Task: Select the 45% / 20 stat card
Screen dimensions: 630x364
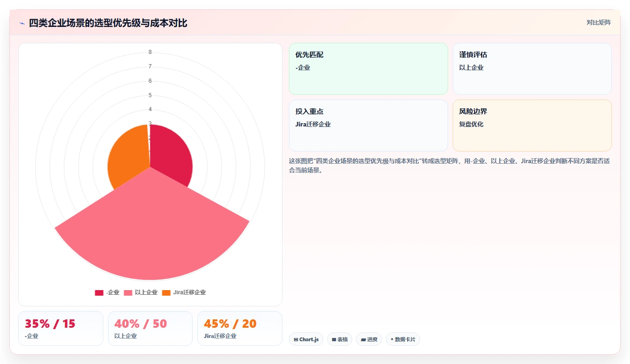Action: [x=240, y=328]
